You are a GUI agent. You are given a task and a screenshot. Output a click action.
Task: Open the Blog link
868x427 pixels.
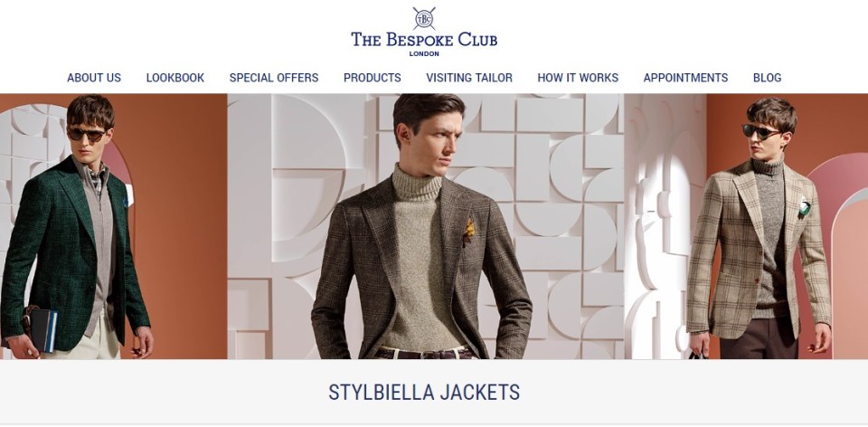click(768, 78)
